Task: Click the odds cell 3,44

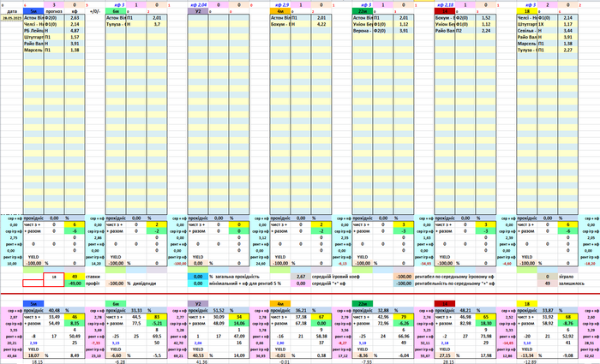Action: 568,31
